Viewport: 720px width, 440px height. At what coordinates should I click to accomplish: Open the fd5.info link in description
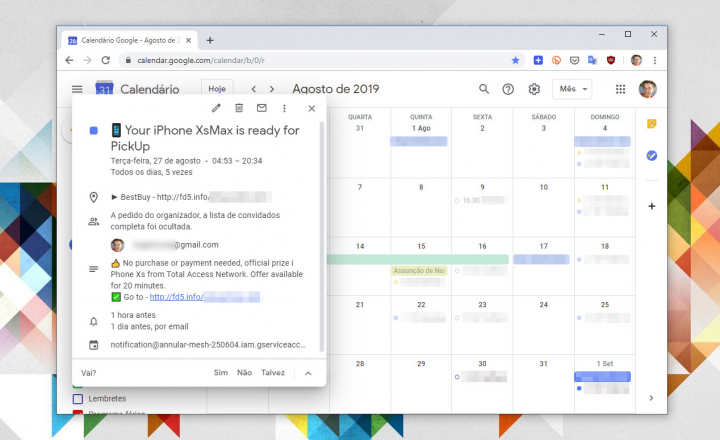click(204, 297)
